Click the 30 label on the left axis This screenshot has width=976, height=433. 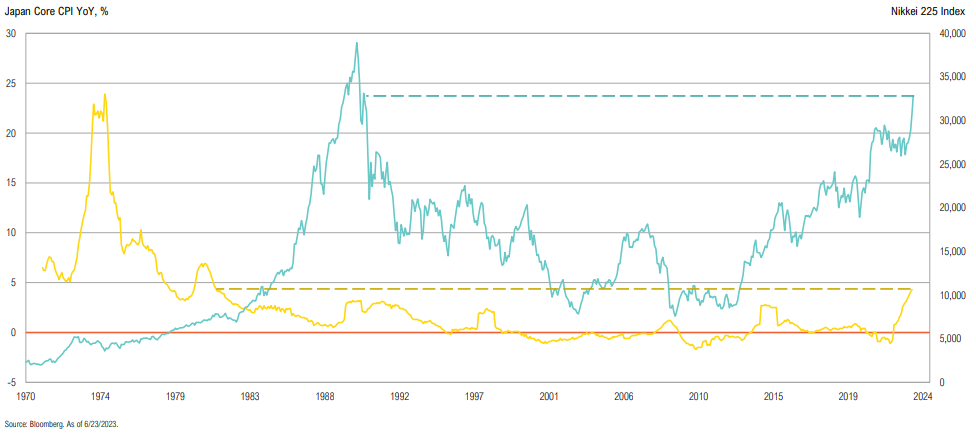(12, 33)
